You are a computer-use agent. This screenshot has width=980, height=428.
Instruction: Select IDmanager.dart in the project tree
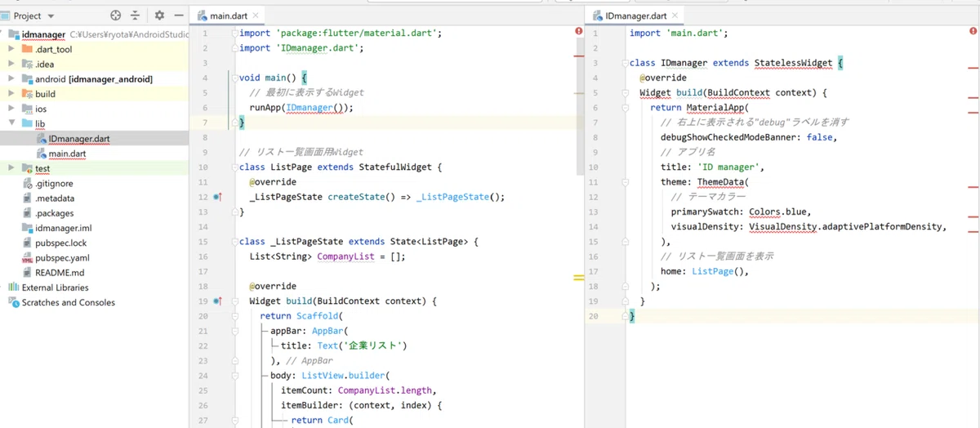point(78,139)
